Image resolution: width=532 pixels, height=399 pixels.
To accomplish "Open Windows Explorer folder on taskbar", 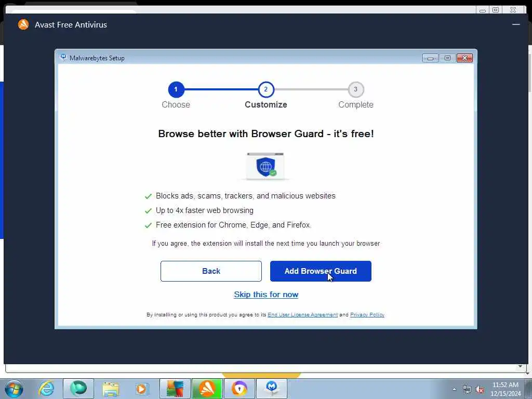I will pos(111,389).
